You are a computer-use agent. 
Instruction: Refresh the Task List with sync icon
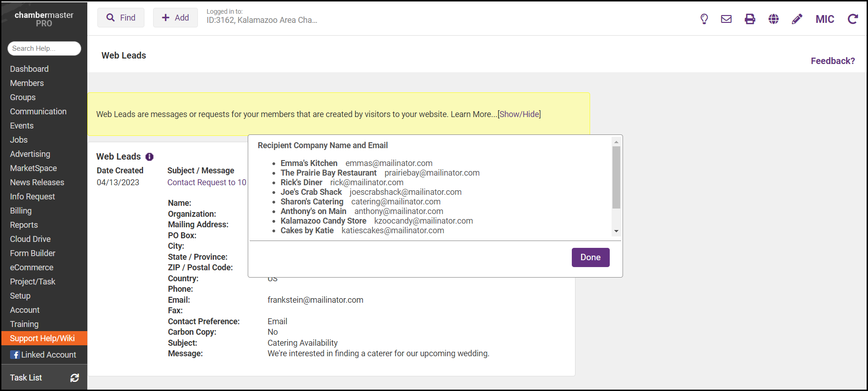point(75,378)
